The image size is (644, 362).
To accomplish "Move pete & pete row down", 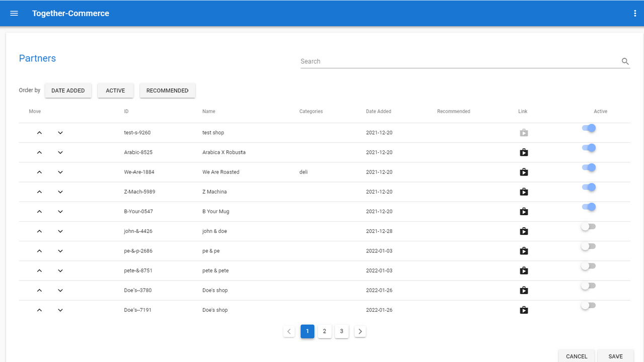I will click(x=60, y=270).
